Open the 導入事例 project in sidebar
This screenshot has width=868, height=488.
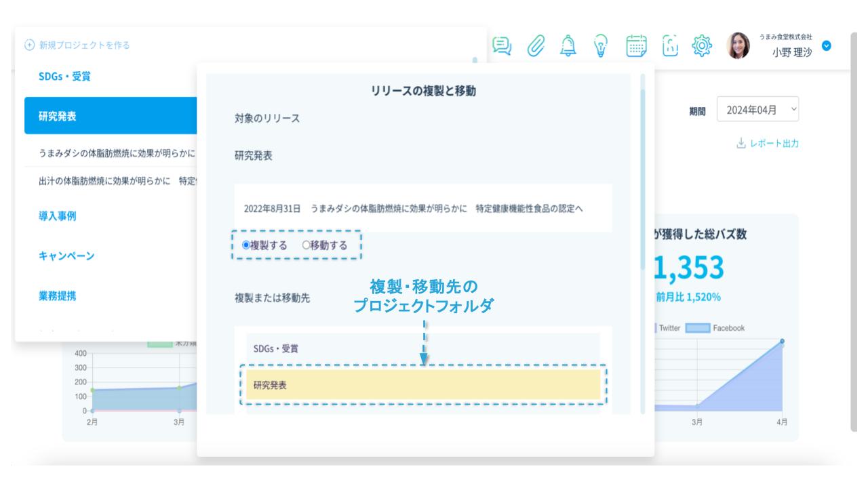(x=57, y=216)
